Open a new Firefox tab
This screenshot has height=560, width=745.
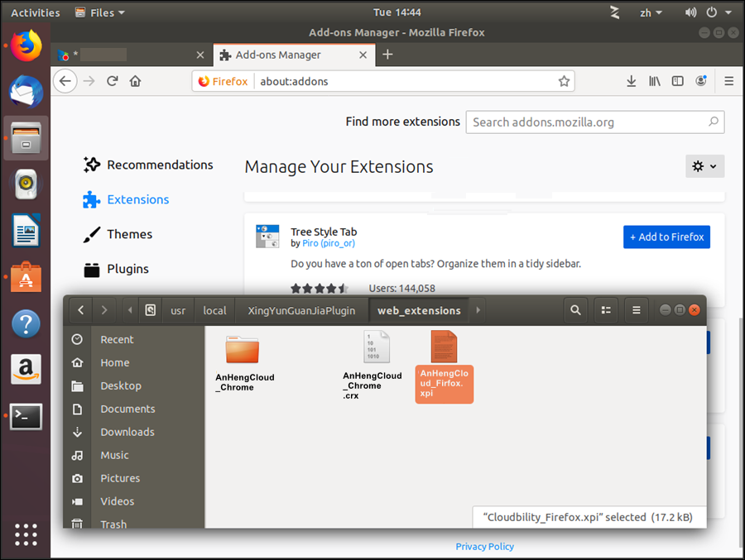click(387, 55)
